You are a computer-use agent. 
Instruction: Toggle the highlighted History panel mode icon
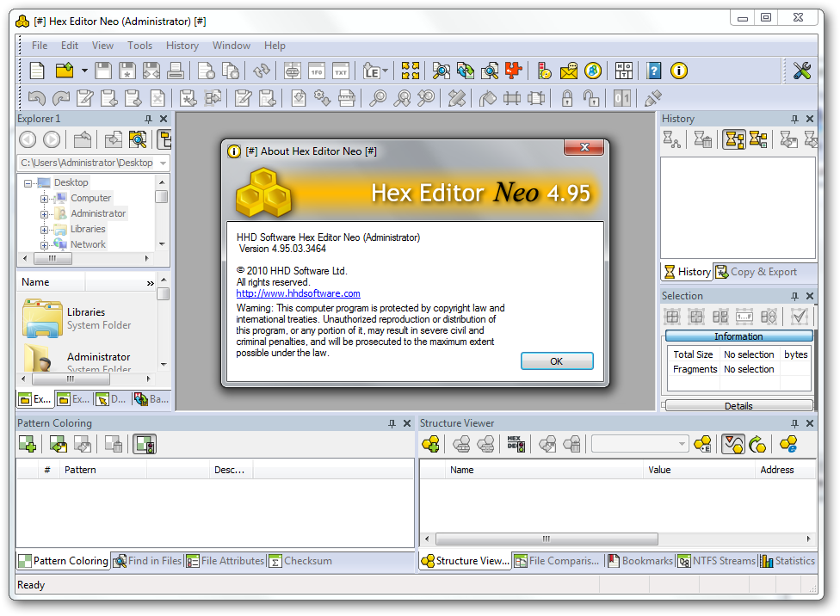coord(734,140)
